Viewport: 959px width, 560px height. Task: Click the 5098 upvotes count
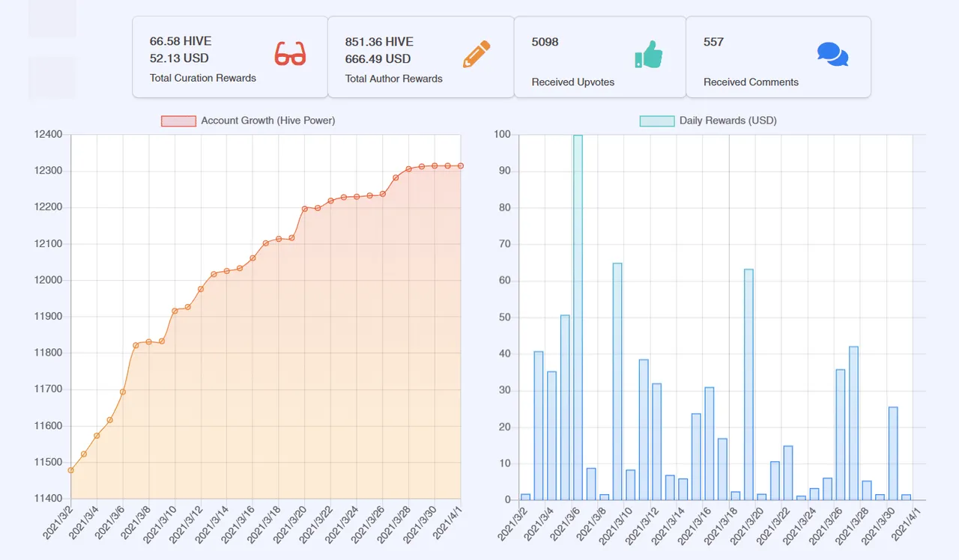tap(545, 42)
